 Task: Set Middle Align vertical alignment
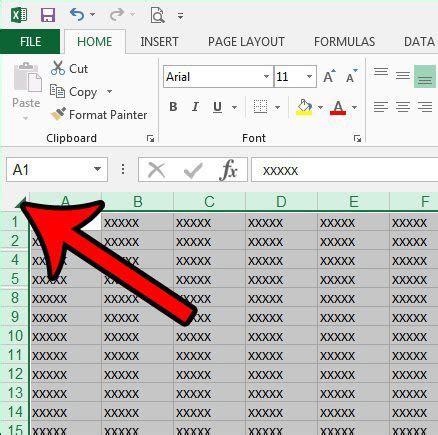tap(403, 76)
